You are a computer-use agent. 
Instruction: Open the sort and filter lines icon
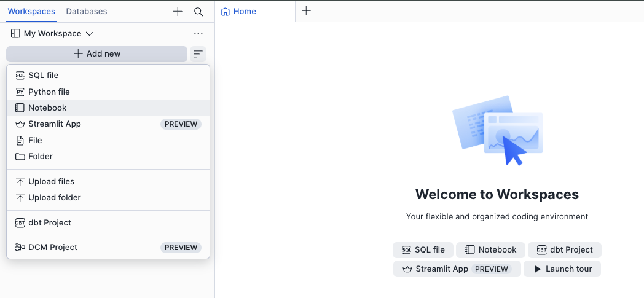[198, 54]
